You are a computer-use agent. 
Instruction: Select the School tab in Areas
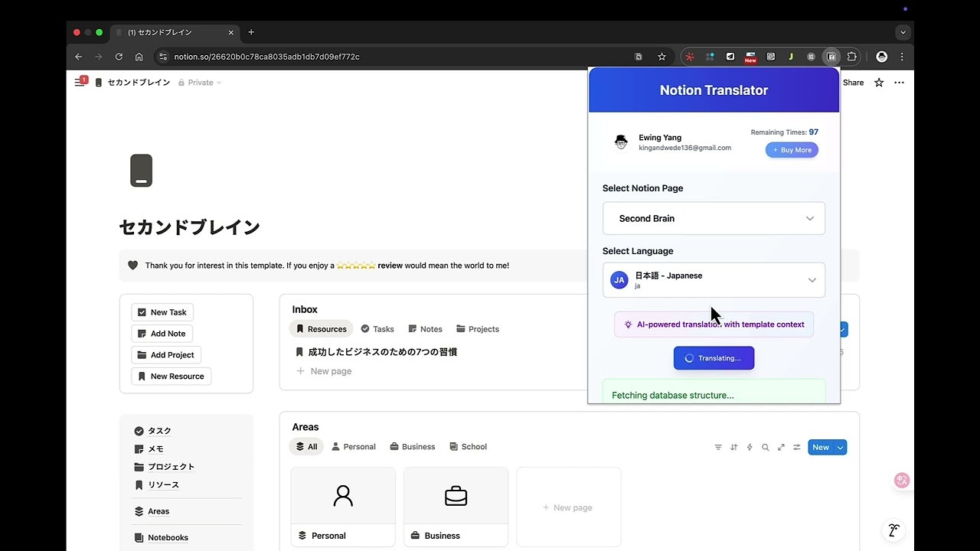click(468, 447)
